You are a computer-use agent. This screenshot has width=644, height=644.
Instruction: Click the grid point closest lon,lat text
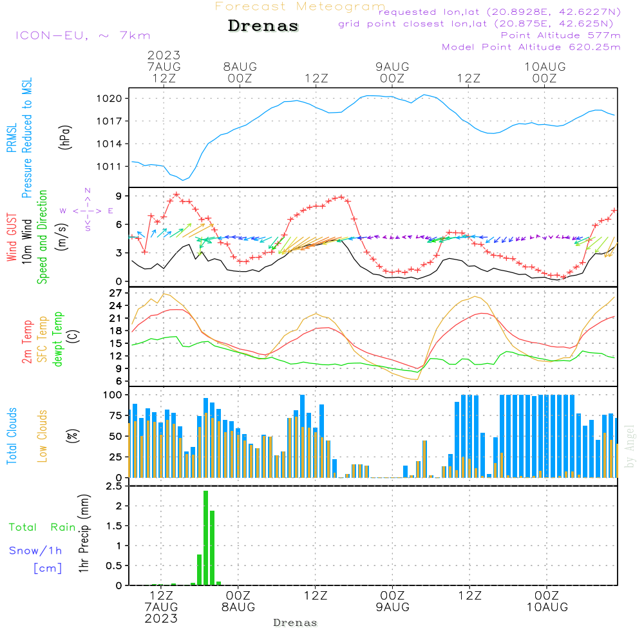coord(479,24)
